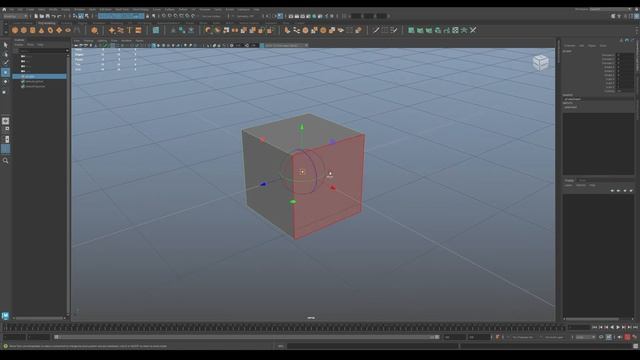The width and height of the screenshot is (640, 360).
Task: Open the File menu
Action: point(12,9)
